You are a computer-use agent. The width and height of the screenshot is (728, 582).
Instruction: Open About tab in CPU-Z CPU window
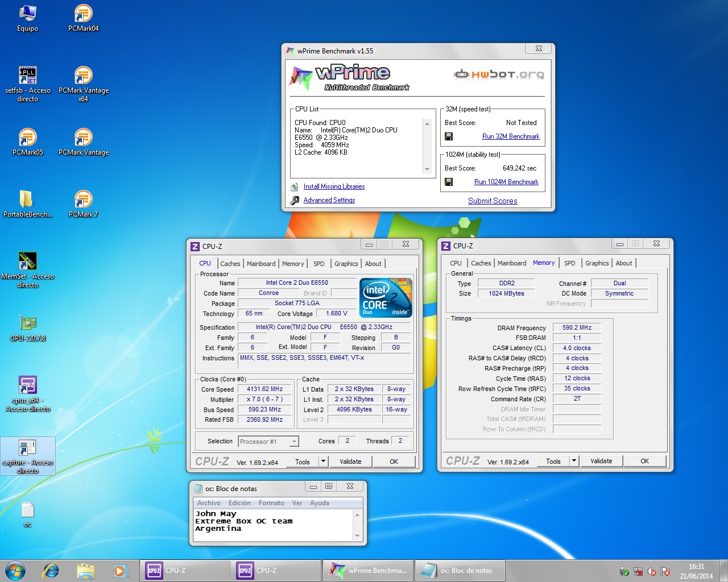[373, 264]
